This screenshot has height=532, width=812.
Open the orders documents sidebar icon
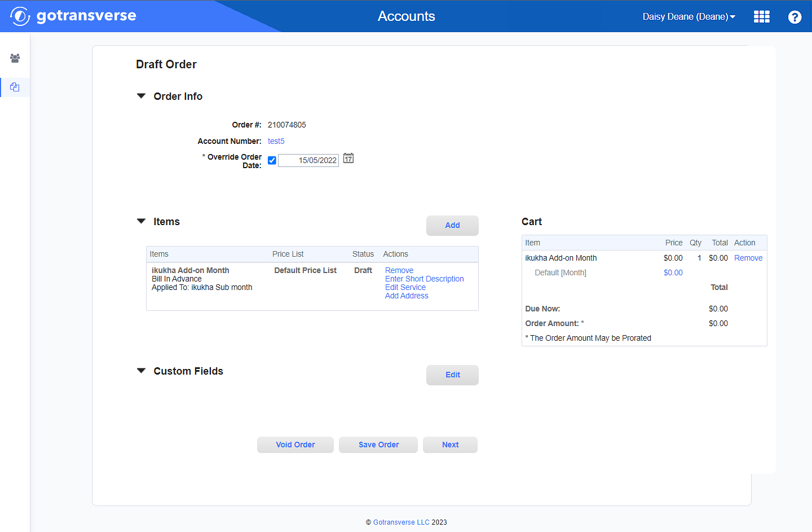pyautogui.click(x=15, y=87)
